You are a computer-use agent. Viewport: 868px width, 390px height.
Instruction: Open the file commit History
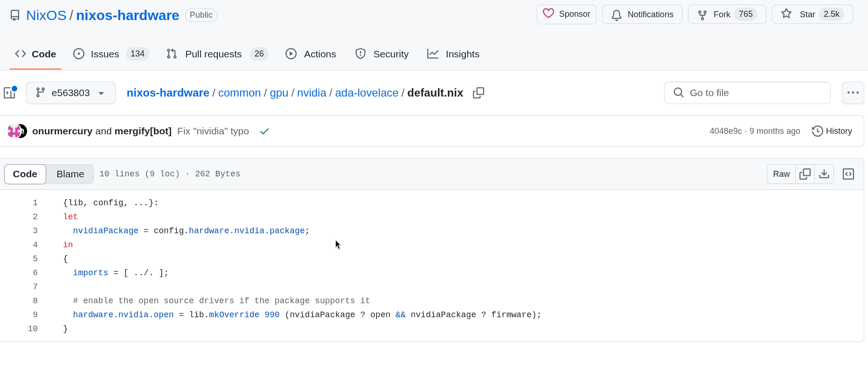[x=832, y=131]
